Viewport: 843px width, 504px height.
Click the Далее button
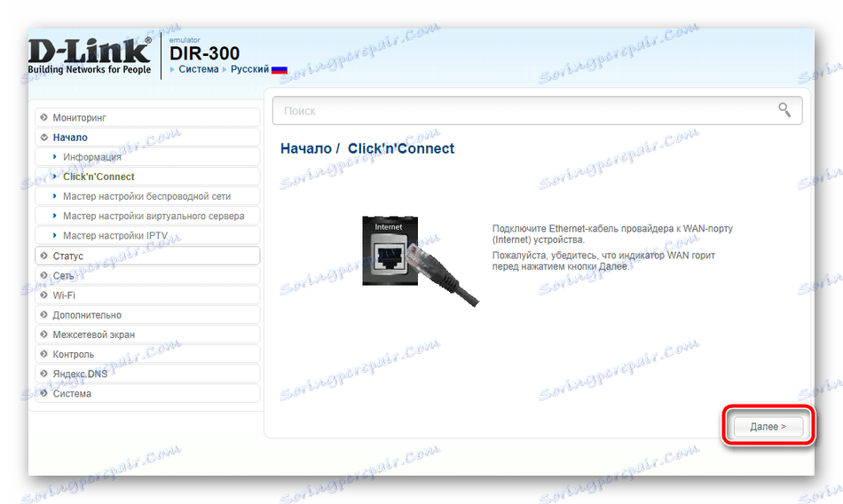768,427
